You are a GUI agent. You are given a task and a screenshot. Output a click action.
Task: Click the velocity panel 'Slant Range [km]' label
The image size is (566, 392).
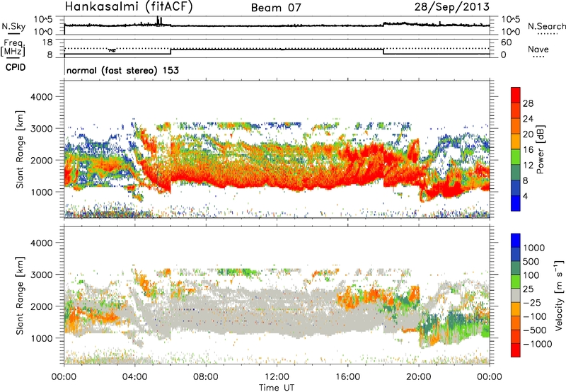click(x=20, y=296)
